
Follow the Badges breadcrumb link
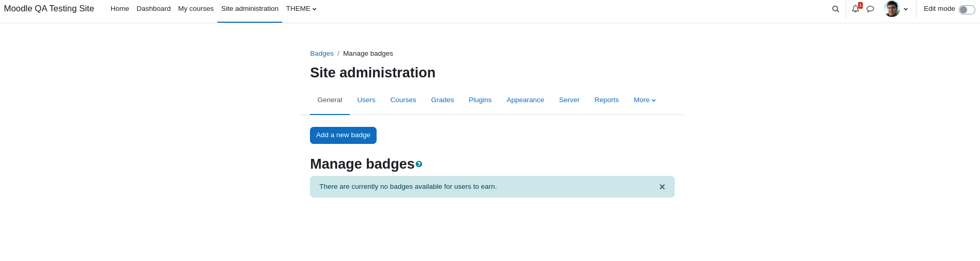322,54
